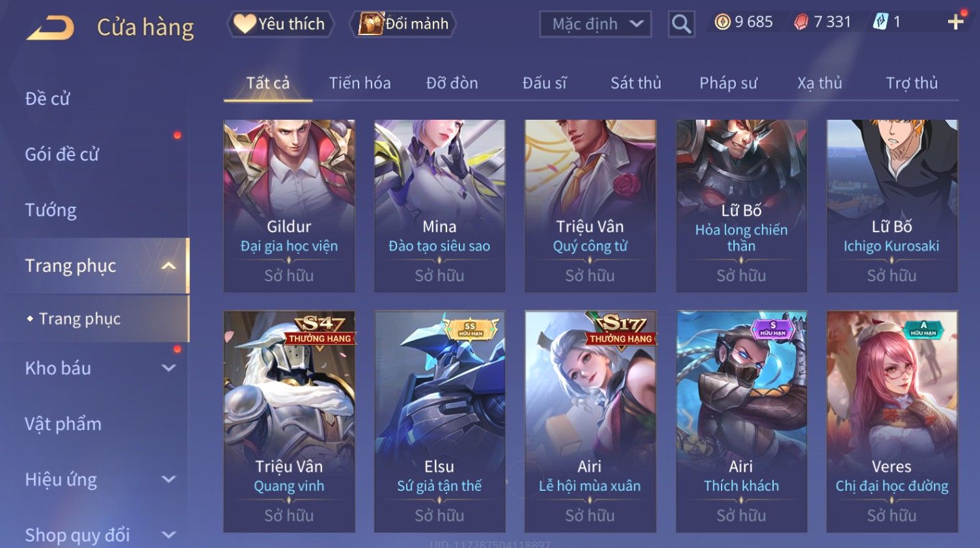Open Yêu thích favorites heart button
This screenshot has height=548, width=980.
coord(280,24)
